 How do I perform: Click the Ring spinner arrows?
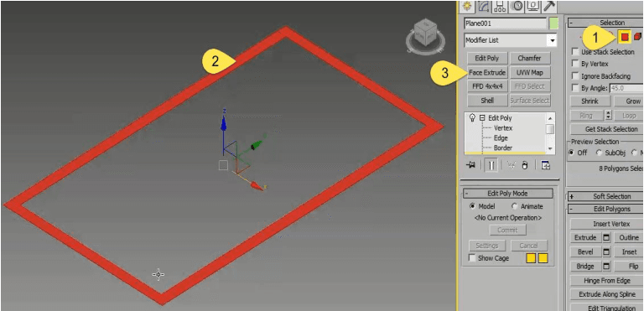609,116
